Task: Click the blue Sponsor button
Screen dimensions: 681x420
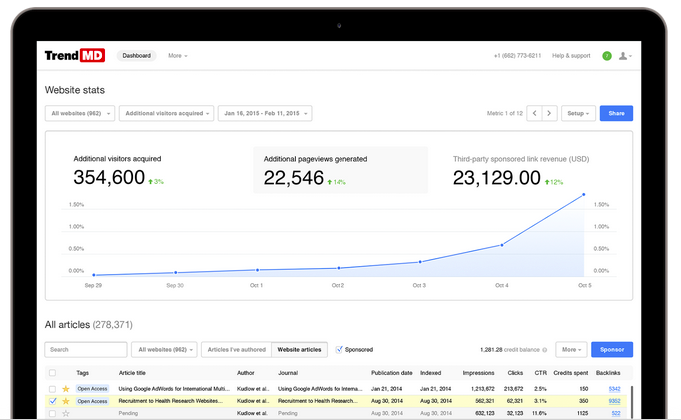Action: coord(611,350)
